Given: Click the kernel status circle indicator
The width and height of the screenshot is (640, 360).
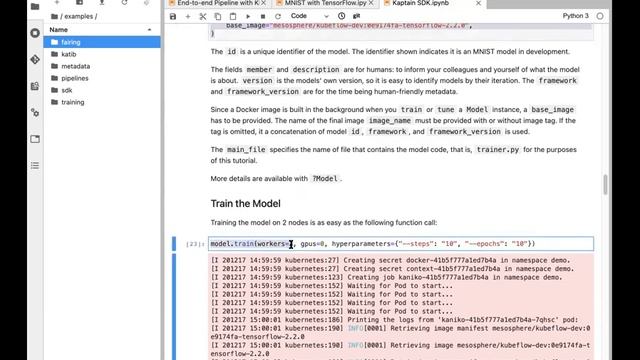Looking at the screenshot, I should click(x=600, y=16).
